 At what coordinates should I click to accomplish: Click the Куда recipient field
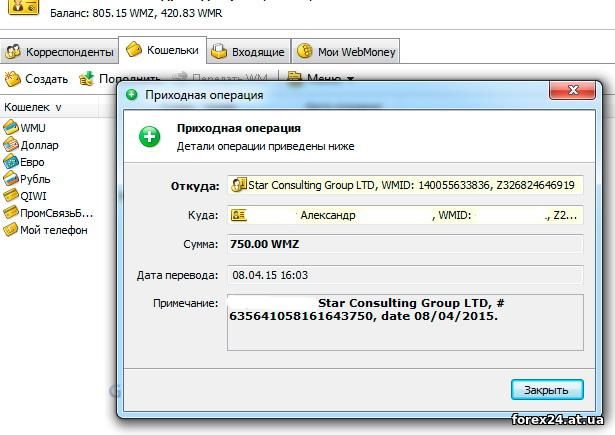pos(405,215)
